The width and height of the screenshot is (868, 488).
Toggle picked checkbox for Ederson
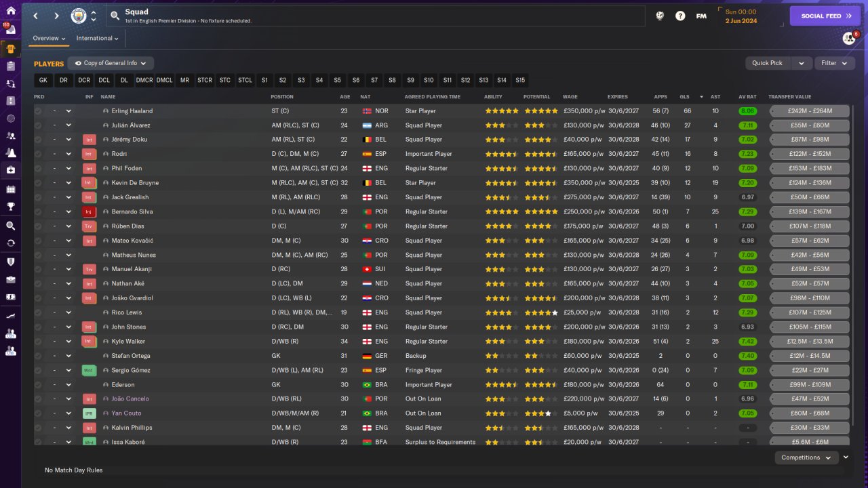click(x=38, y=385)
